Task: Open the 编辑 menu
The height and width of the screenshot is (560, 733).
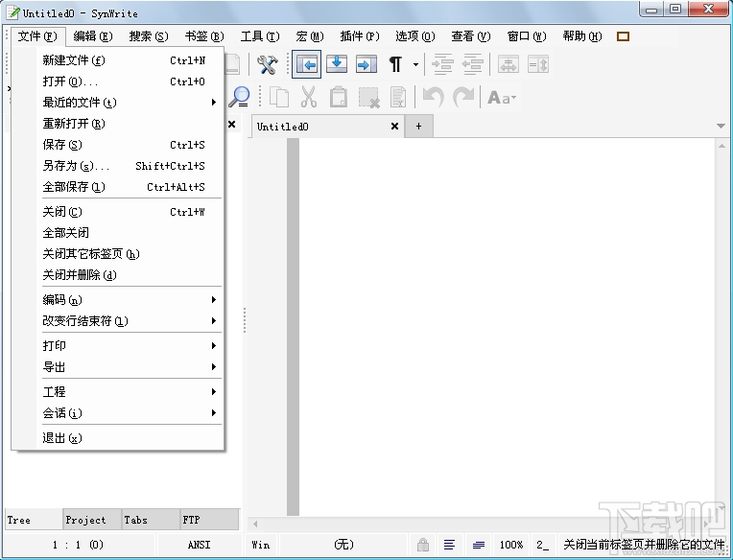Action: 93,36
